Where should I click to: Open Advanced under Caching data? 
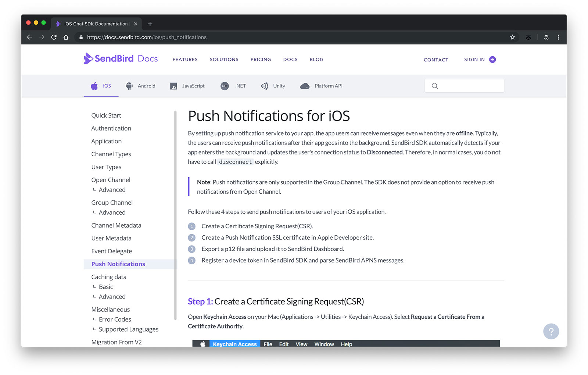point(112,297)
